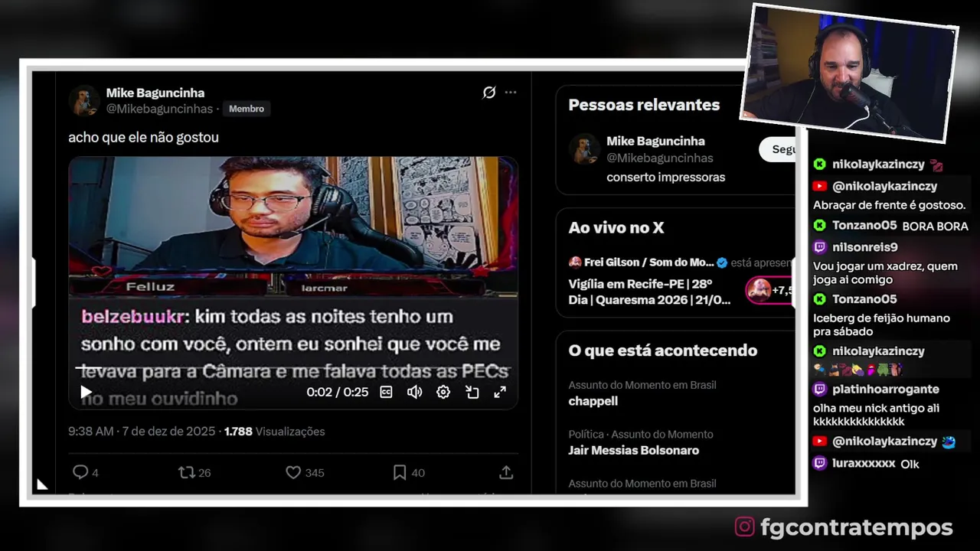Click the Membro badge
The width and height of the screenshot is (980, 551).
[247, 109]
